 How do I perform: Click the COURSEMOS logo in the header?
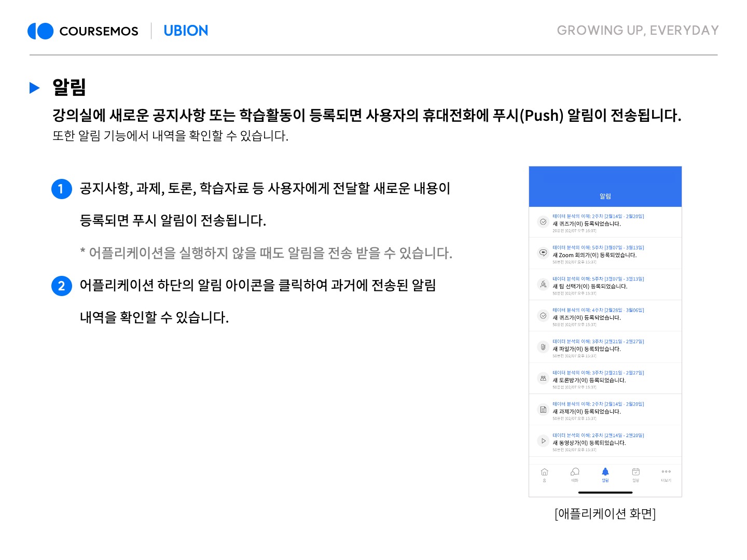(x=83, y=31)
